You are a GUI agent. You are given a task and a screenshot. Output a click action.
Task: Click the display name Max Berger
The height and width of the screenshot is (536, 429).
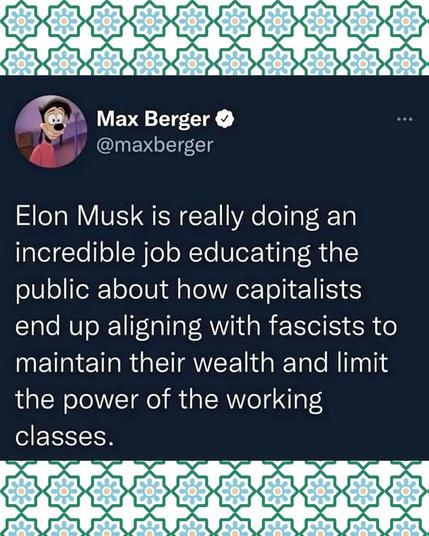tap(153, 119)
